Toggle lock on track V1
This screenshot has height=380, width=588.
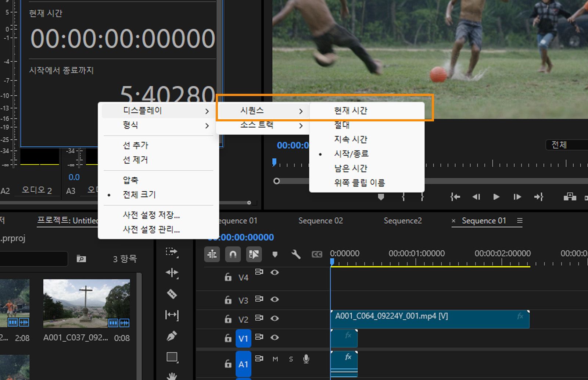pos(228,338)
